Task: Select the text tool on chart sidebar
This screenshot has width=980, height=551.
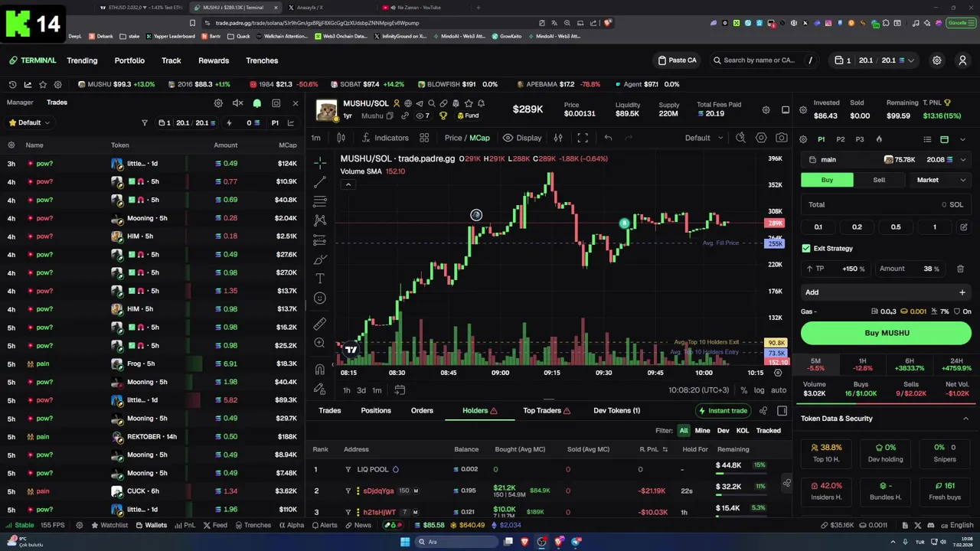Action: pos(320,279)
